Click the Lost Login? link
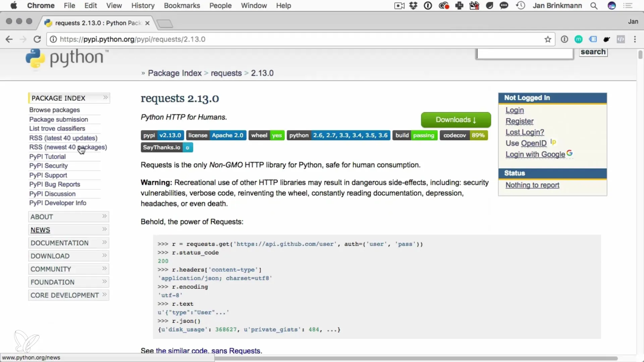The width and height of the screenshot is (644, 362). pos(525,132)
